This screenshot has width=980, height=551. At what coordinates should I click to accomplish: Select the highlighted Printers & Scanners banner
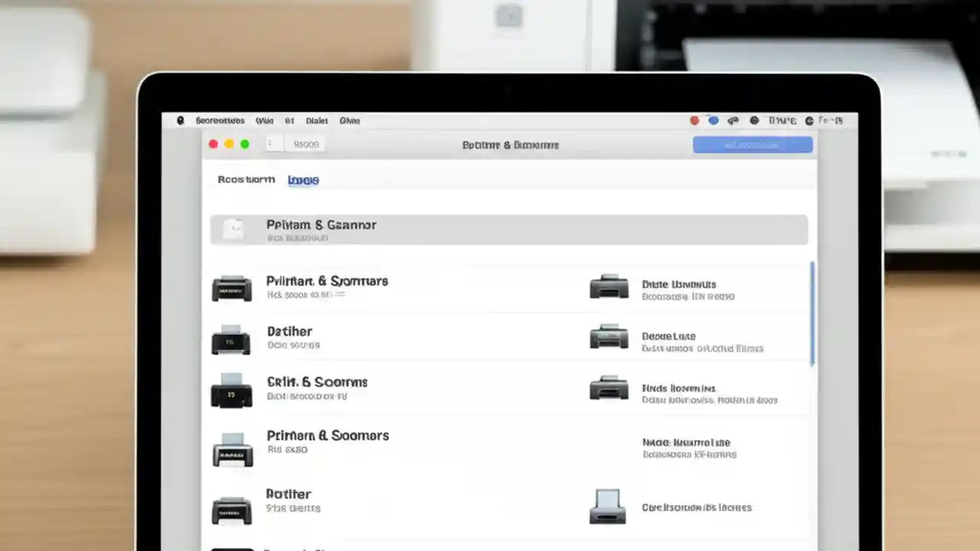[509, 230]
